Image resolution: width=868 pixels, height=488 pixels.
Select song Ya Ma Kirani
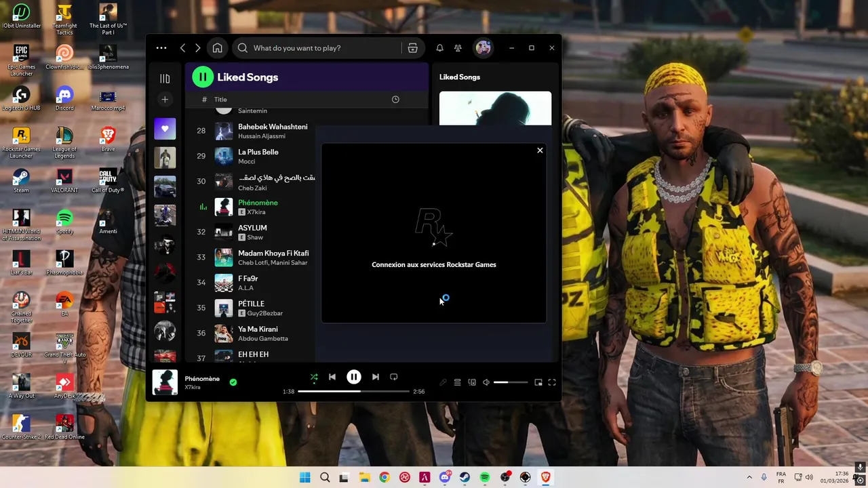point(258,329)
